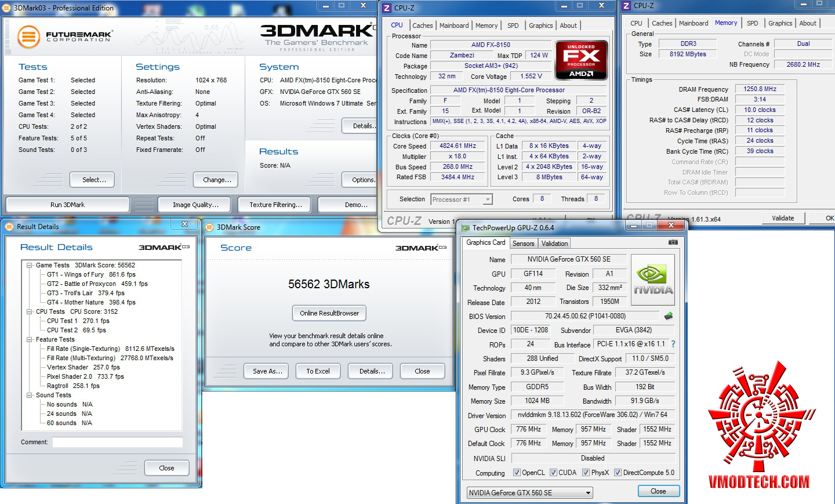Click the Change button under Settings

pyautogui.click(x=216, y=180)
